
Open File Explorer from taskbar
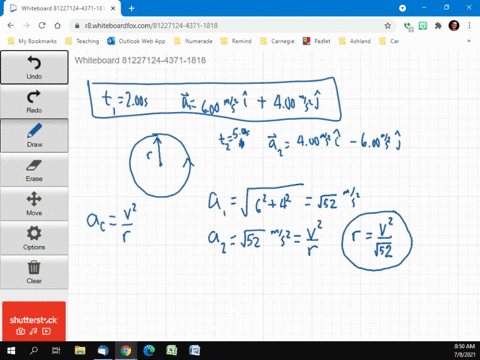tap(80, 351)
